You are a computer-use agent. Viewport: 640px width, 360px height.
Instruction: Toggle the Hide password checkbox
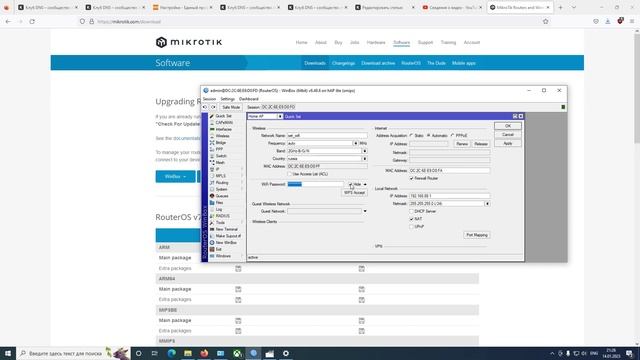pyautogui.click(x=350, y=184)
